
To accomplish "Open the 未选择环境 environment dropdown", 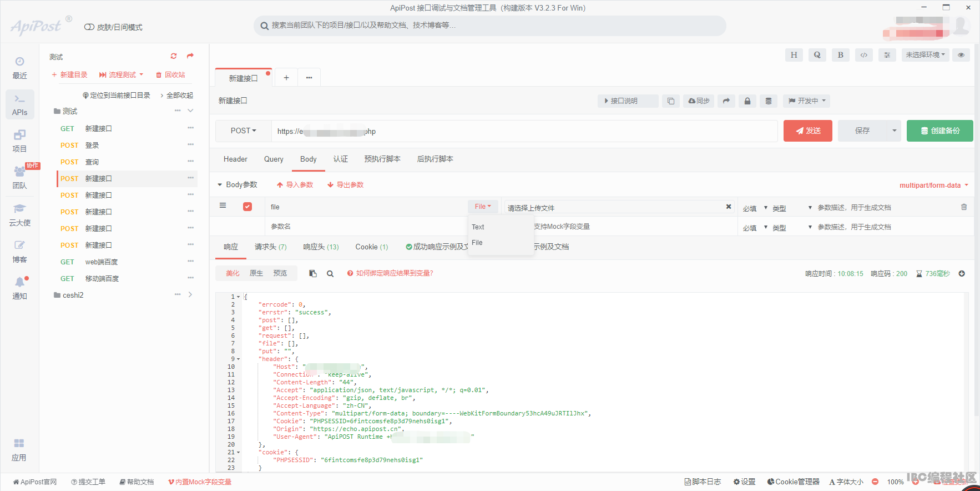I will (925, 55).
